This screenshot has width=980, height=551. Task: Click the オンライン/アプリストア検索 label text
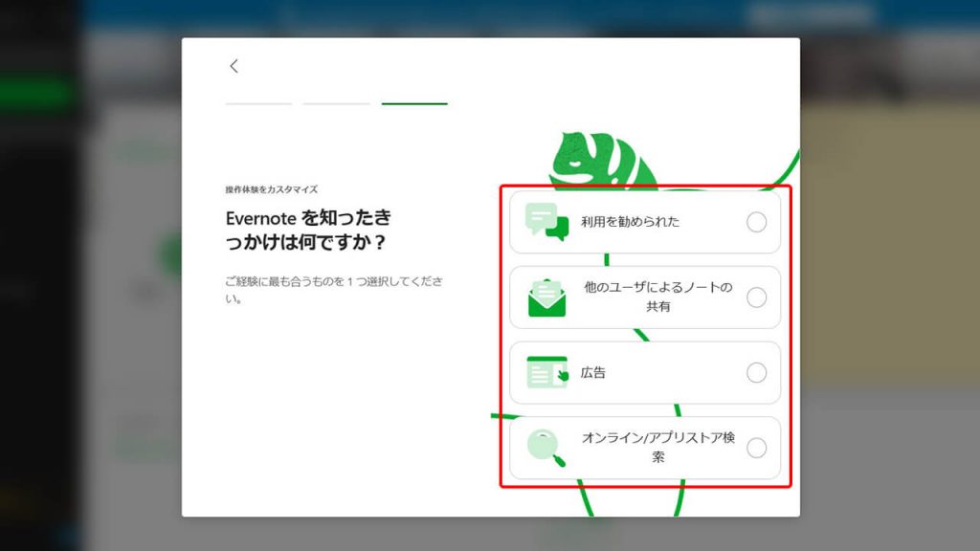(658, 448)
